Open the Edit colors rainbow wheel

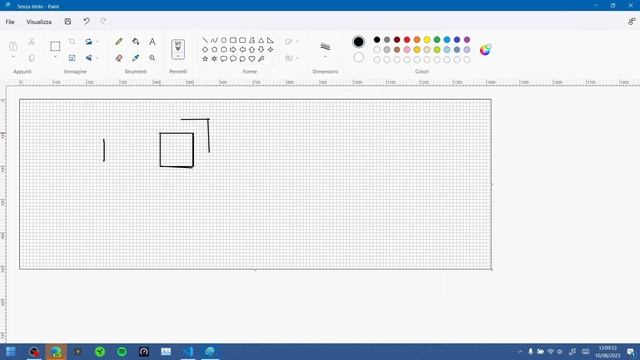point(485,50)
